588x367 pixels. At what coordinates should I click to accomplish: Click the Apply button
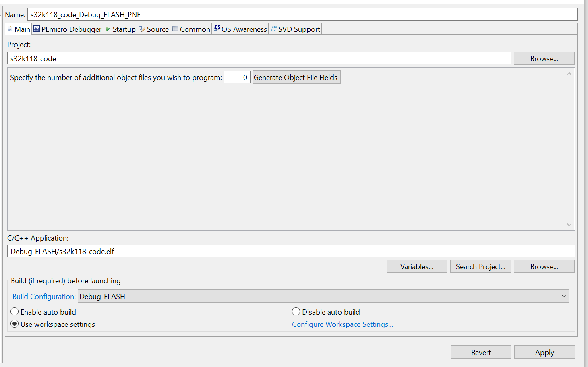(x=544, y=352)
